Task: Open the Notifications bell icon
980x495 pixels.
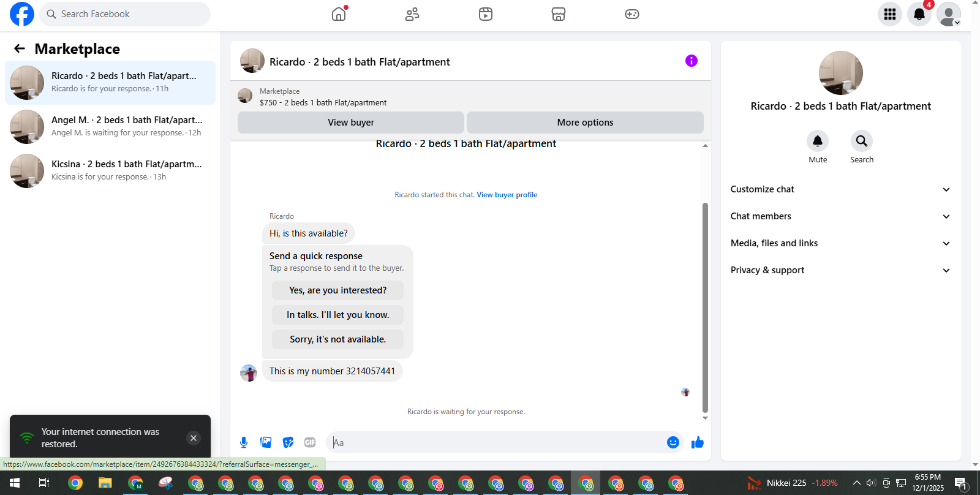Action: click(x=919, y=14)
